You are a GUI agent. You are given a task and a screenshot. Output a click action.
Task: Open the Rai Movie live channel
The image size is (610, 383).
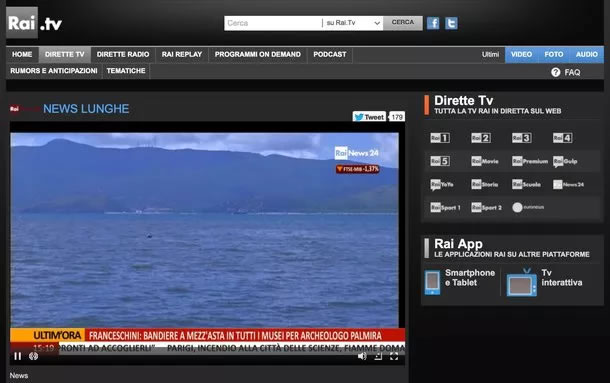tap(485, 161)
